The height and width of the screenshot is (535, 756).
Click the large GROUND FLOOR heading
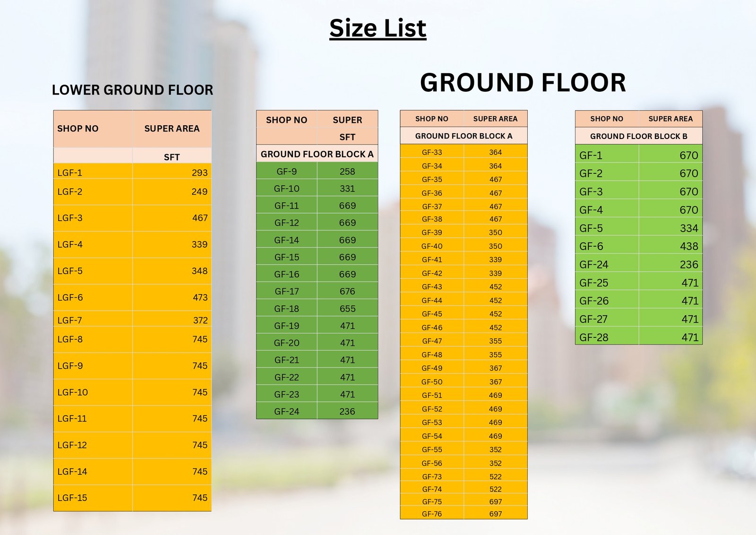pyautogui.click(x=523, y=83)
